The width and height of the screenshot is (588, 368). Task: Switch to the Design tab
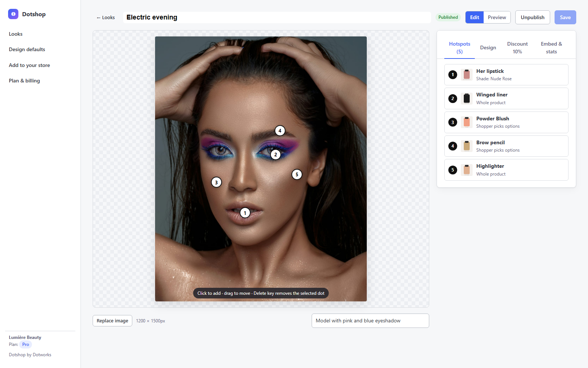488,47
